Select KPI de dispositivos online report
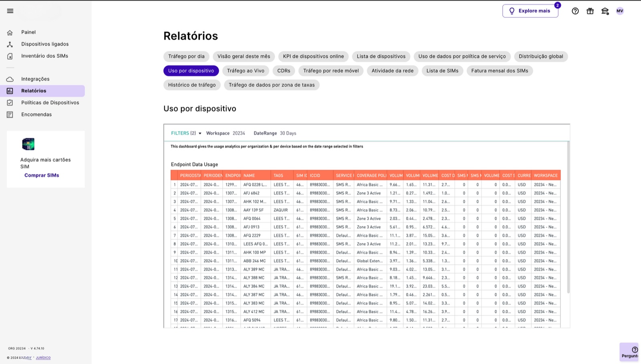 click(313, 56)
